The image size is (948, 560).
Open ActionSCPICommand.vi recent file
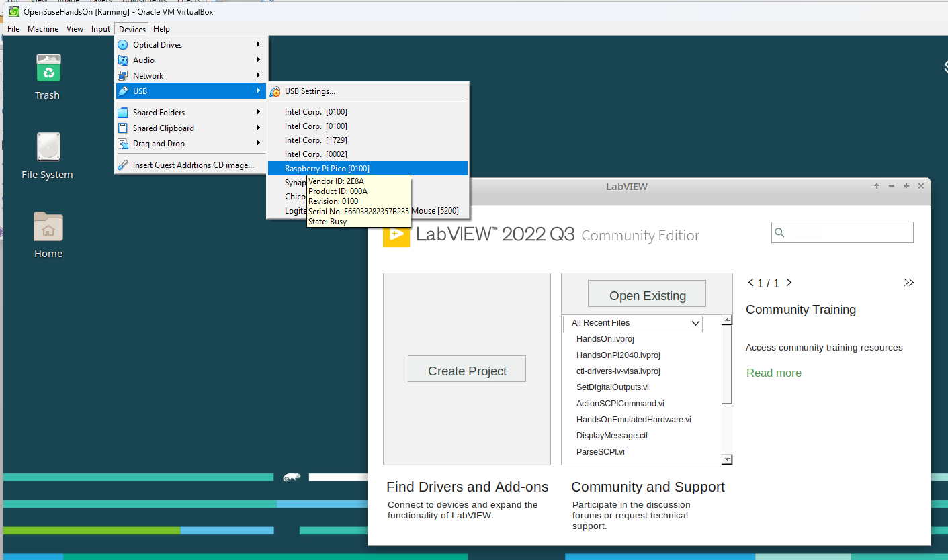tap(620, 404)
